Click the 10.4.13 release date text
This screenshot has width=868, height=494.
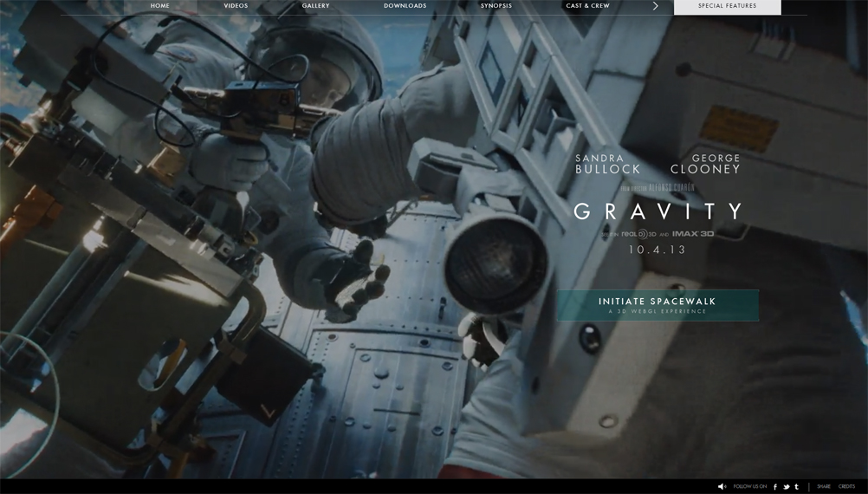point(657,250)
